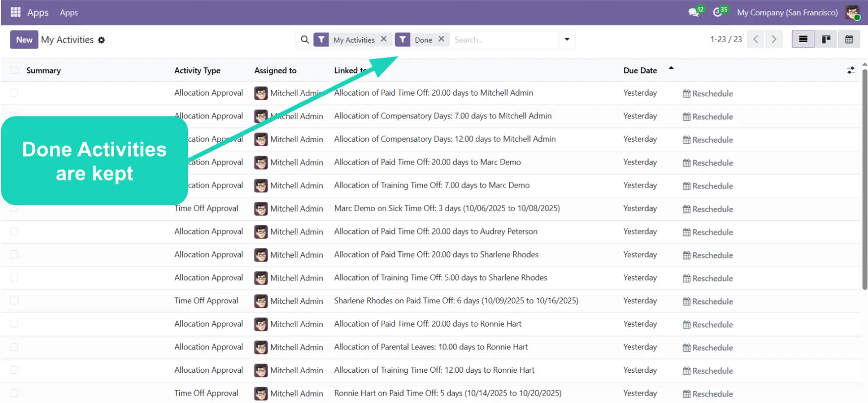
Task: Open the activities clock icon
Action: coord(717,12)
